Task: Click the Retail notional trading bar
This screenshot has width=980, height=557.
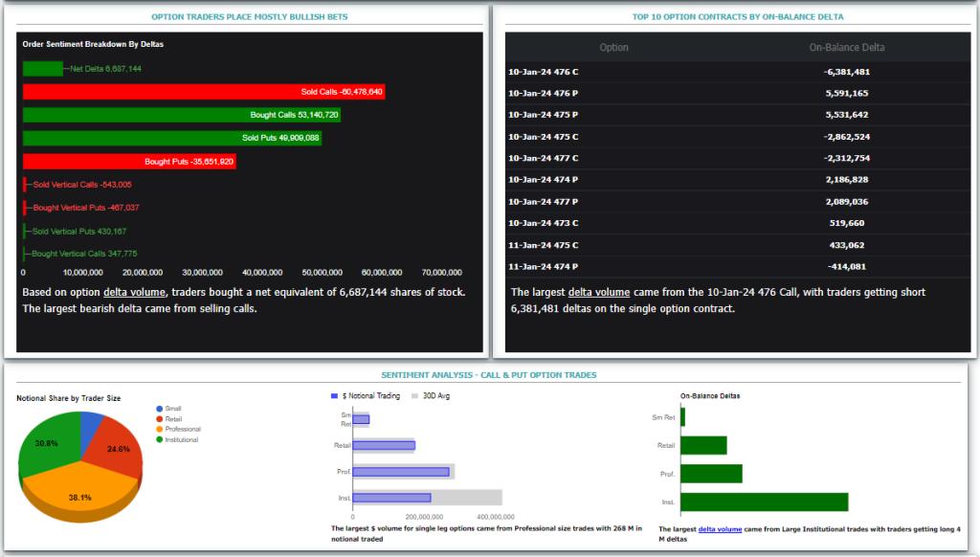Action: pos(384,446)
